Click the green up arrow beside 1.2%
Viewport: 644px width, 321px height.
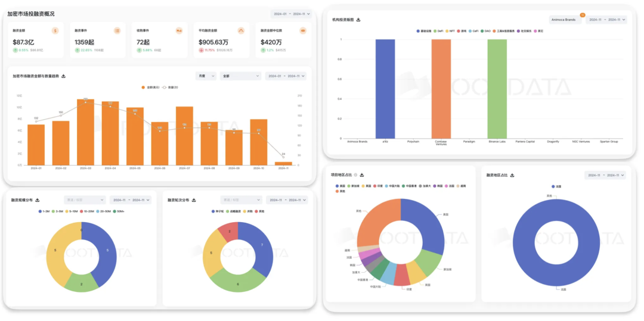point(264,50)
